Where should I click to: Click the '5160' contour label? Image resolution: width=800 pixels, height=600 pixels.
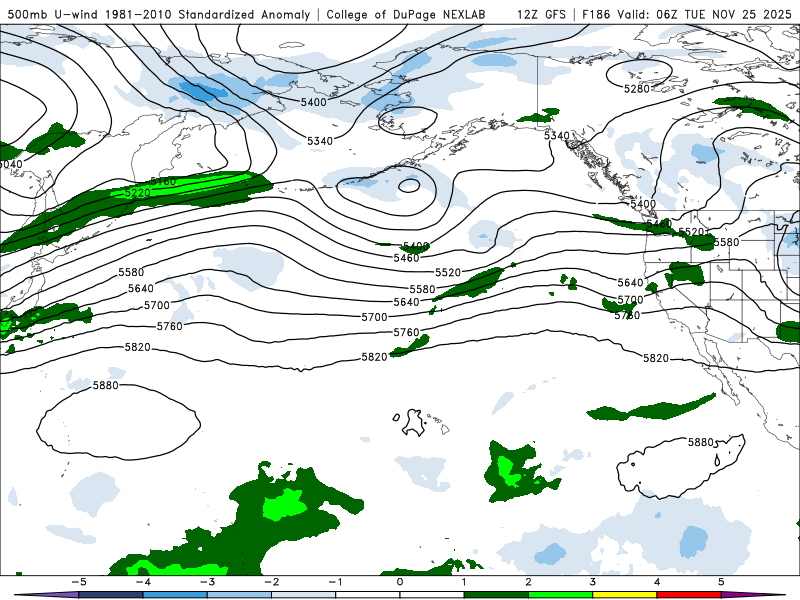[x=163, y=181]
